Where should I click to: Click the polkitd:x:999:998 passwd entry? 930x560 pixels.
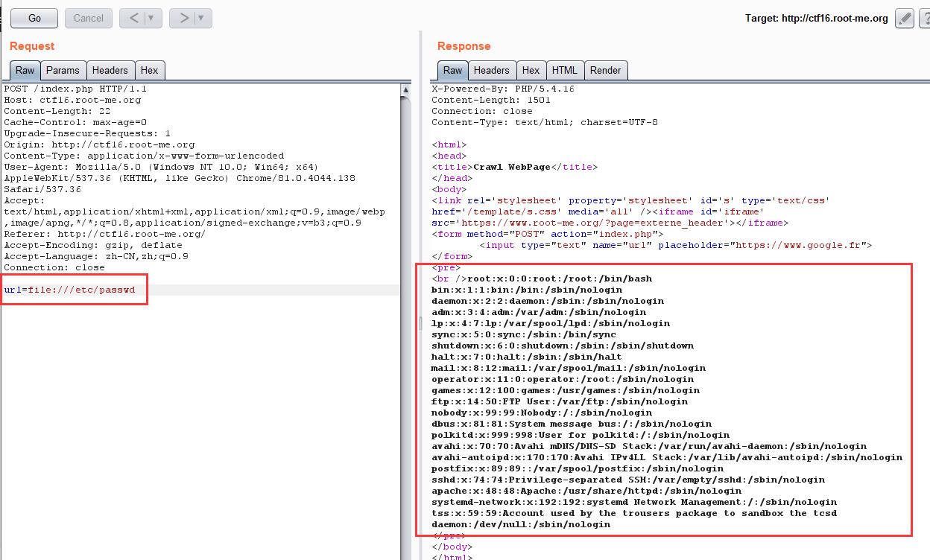pos(581,435)
